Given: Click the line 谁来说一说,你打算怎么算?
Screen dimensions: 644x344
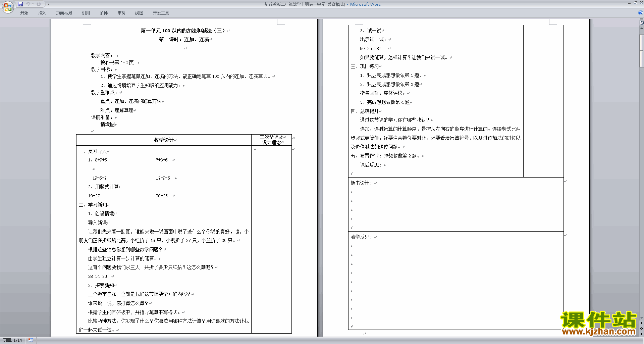Looking at the screenshot, I should (118, 303).
